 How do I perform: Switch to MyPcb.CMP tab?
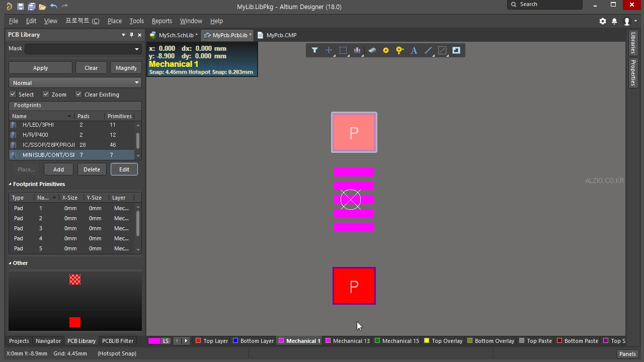pos(277,35)
